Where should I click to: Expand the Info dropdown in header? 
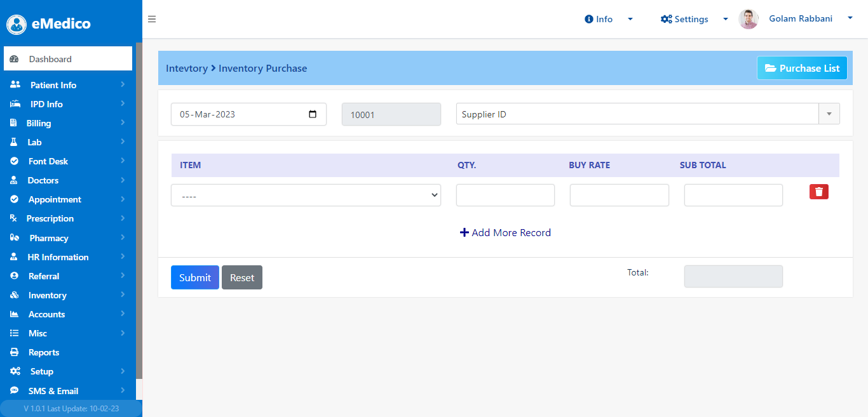(609, 19)
